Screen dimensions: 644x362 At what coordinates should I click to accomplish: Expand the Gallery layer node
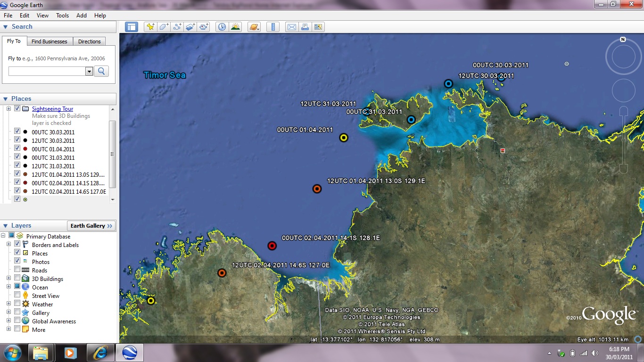click(8, 313)
